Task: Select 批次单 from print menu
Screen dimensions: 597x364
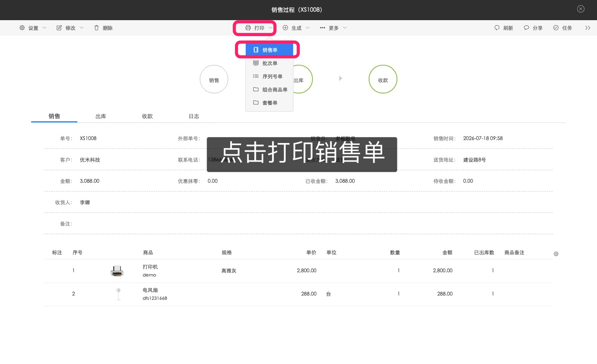Action: (x=269, y=63)
